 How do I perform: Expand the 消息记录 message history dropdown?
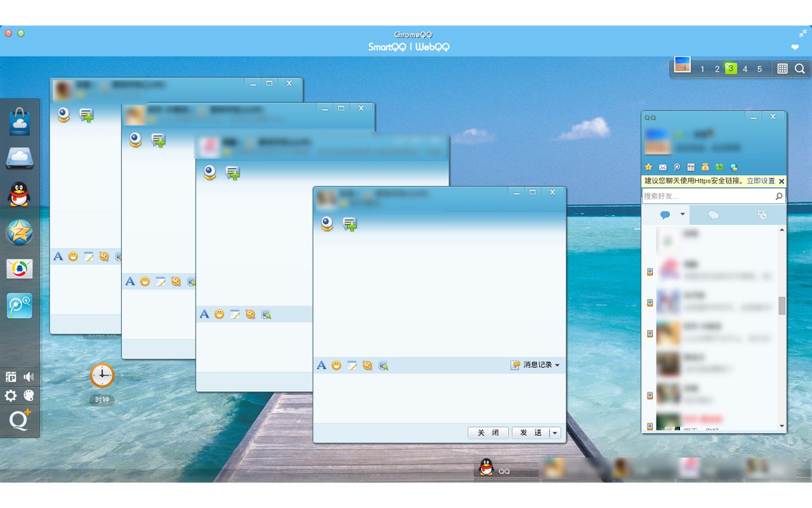[535, 365]
